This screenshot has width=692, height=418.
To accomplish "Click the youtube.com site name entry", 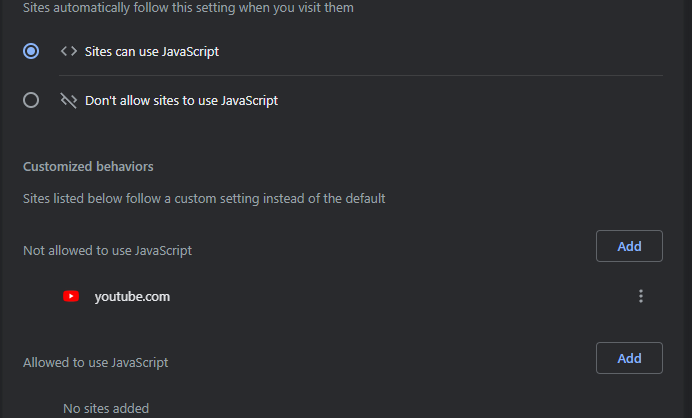I will click(132, 297).
